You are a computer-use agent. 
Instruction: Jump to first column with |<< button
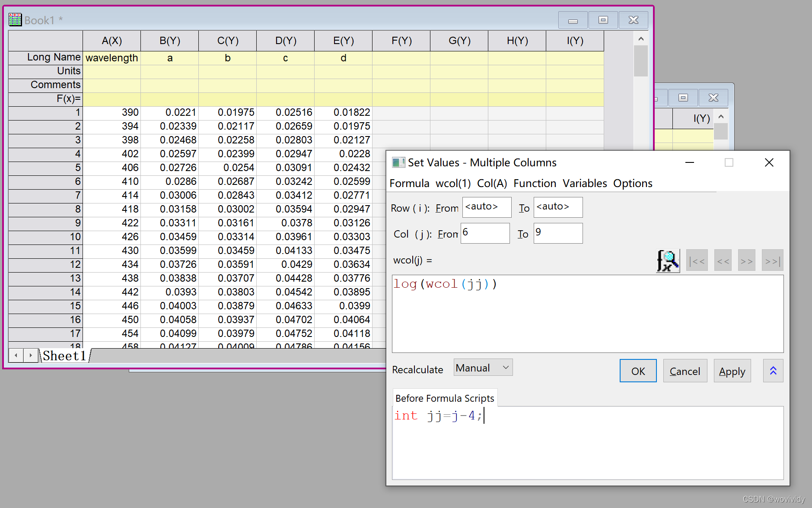pyautogui.click(x=697, y=260)
